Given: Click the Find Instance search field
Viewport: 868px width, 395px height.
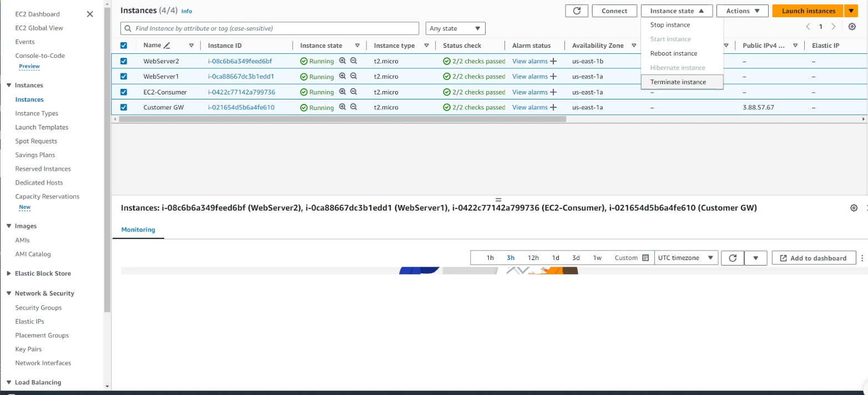Looking at the screenshot, I should [272, 28].
